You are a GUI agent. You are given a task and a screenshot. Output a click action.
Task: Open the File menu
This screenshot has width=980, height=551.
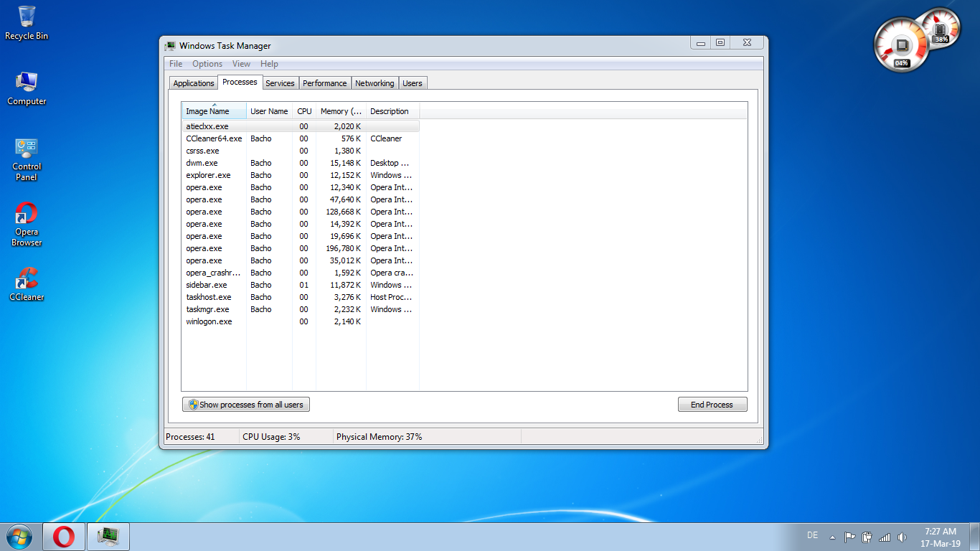click(x=176, y=64)
